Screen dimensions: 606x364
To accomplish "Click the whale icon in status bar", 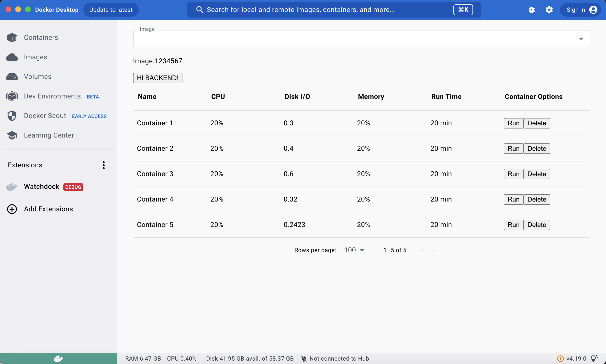I will pyautogui.click(x=58, y=358).
